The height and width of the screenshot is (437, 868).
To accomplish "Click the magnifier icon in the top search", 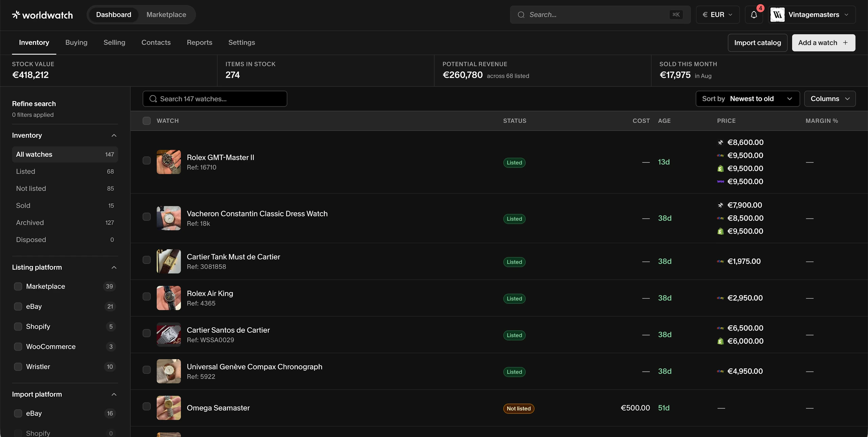I will [x=521, y=15].
